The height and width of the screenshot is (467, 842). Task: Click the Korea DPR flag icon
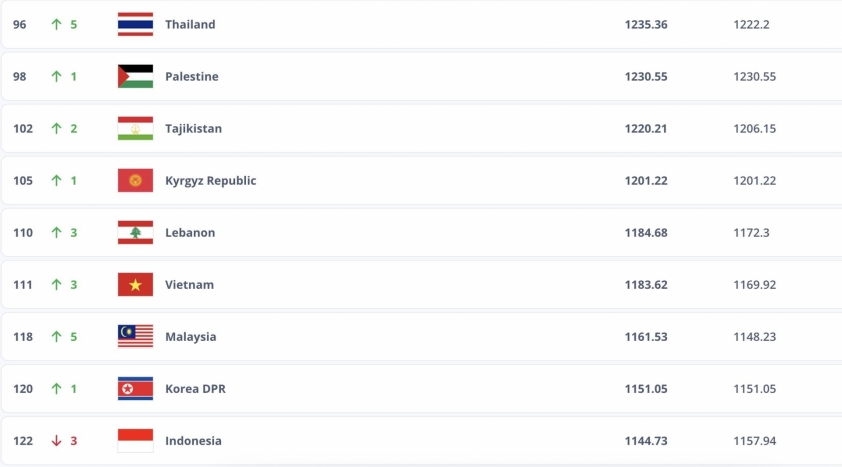(x=135, y=388)
